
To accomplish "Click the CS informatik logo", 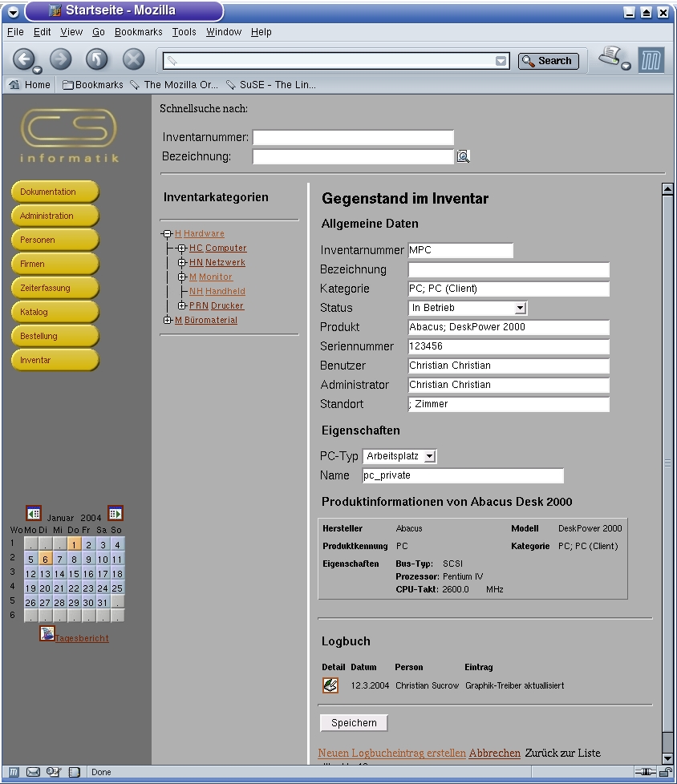I will tap(69, 135).
